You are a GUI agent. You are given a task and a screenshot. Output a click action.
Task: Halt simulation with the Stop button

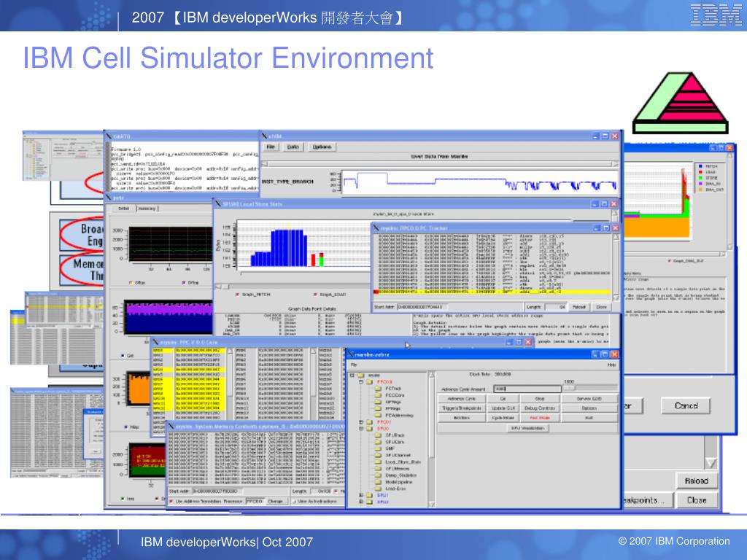coord(540,399)
